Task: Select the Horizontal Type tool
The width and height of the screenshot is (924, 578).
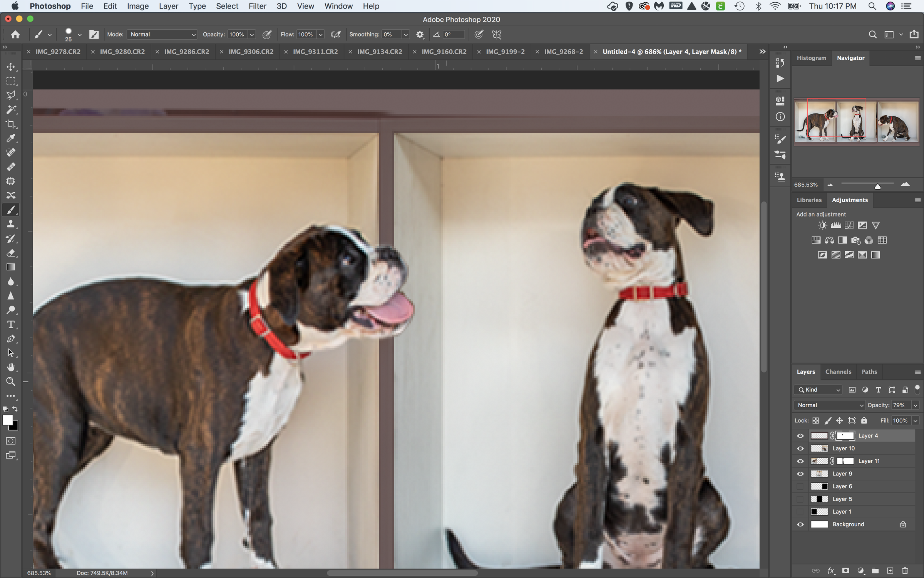Action: [11, 324]
